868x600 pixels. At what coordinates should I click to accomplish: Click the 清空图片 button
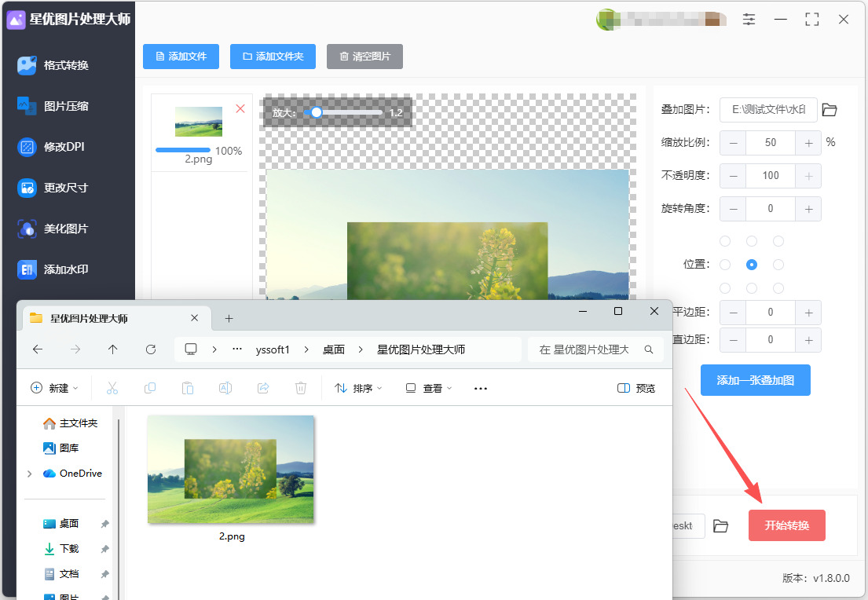(x=364, y=57)
